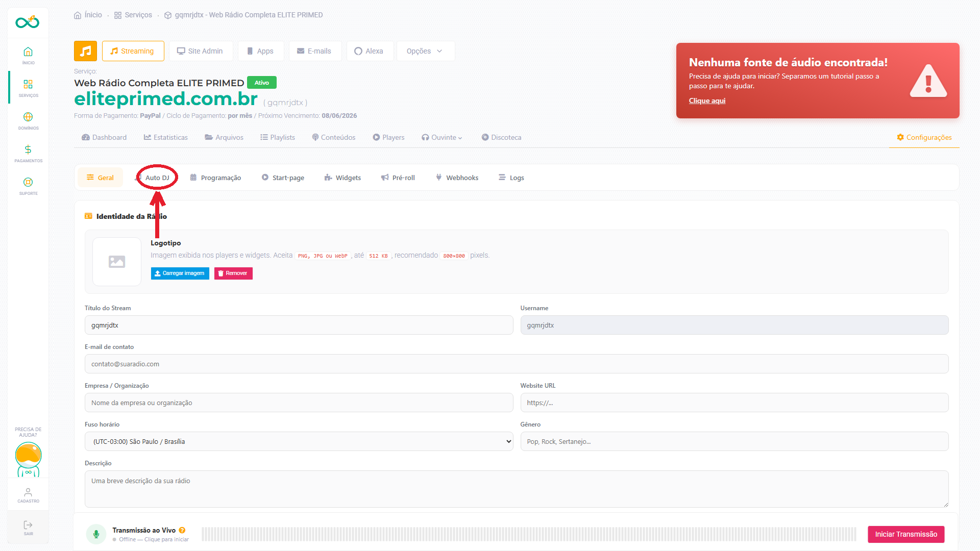Open the Discoteca section
This screenshot has width=980, height=551.
click(x=501, y=137)
